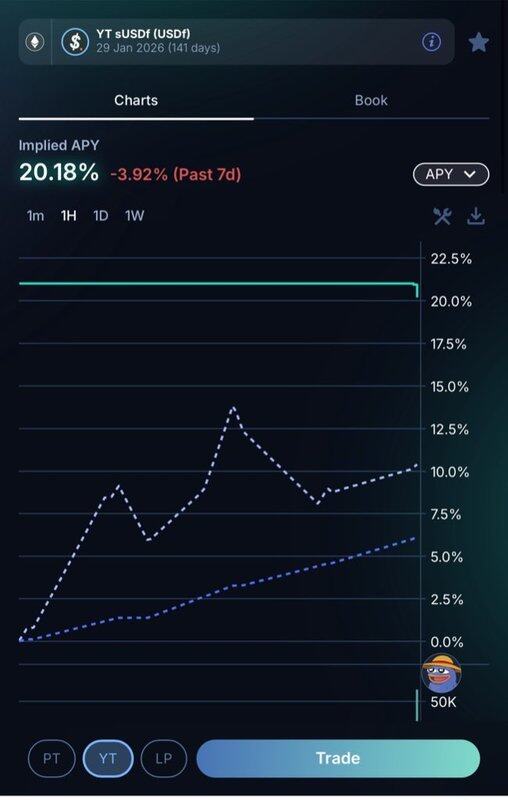508x800 pixels.
Task: Select the YT token toggle
Action: [x=108, y=759]
